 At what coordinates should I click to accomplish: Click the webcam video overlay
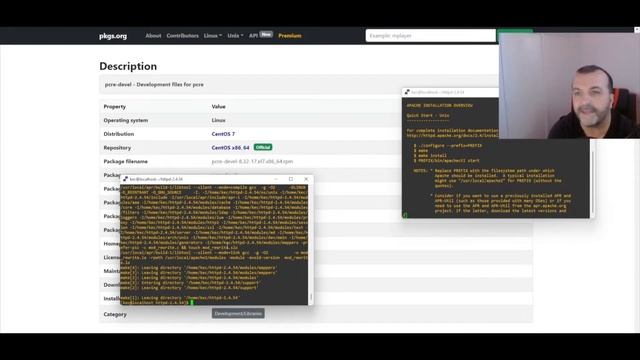click(x=569, y=86)
